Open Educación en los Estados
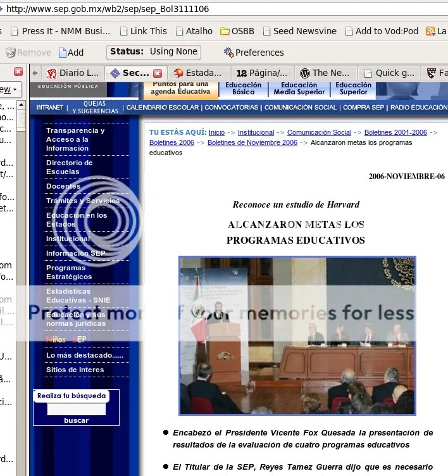This screenshot has height=476, width=448. click(77, 220)
